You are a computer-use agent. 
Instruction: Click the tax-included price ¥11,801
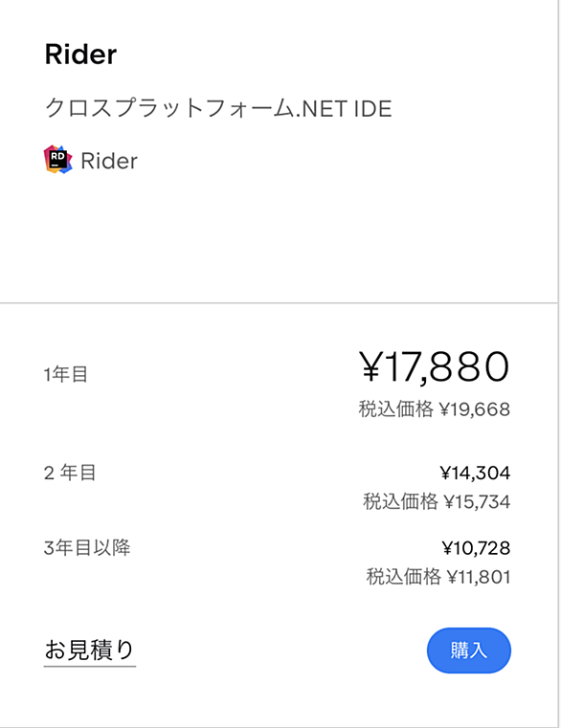coord(479,577)
